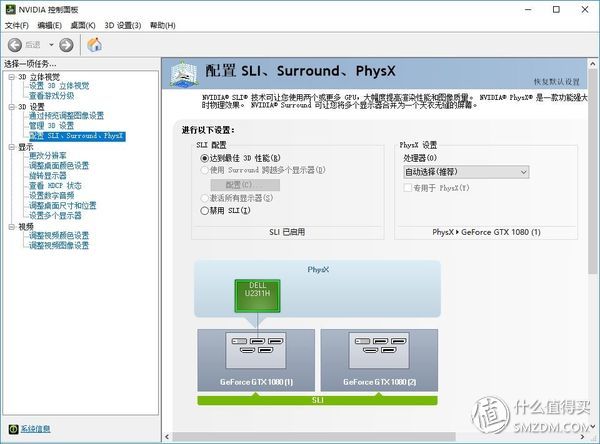
Task: Maximize the NVIDIA control panel window
Action: pos(556,10)
